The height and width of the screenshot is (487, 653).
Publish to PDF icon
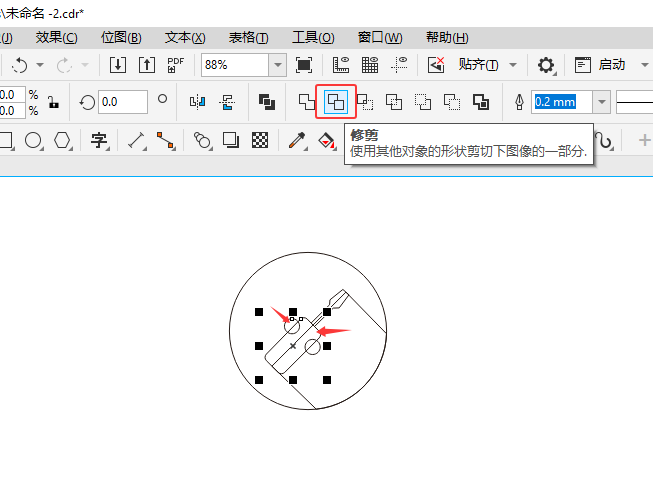(175, 65)
